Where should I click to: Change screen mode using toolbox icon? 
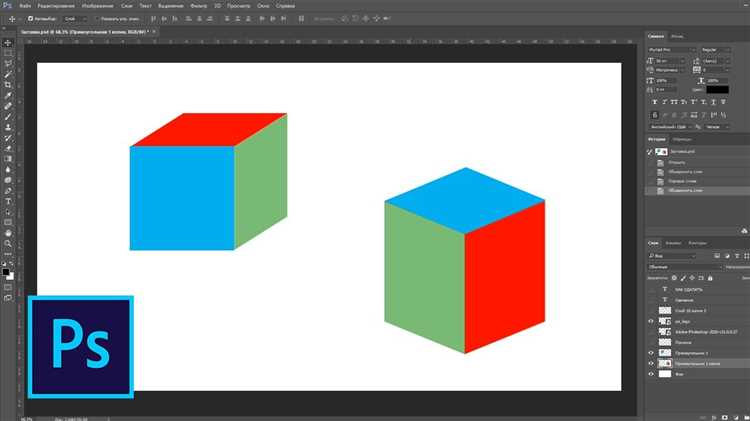(x=8, y=298)
